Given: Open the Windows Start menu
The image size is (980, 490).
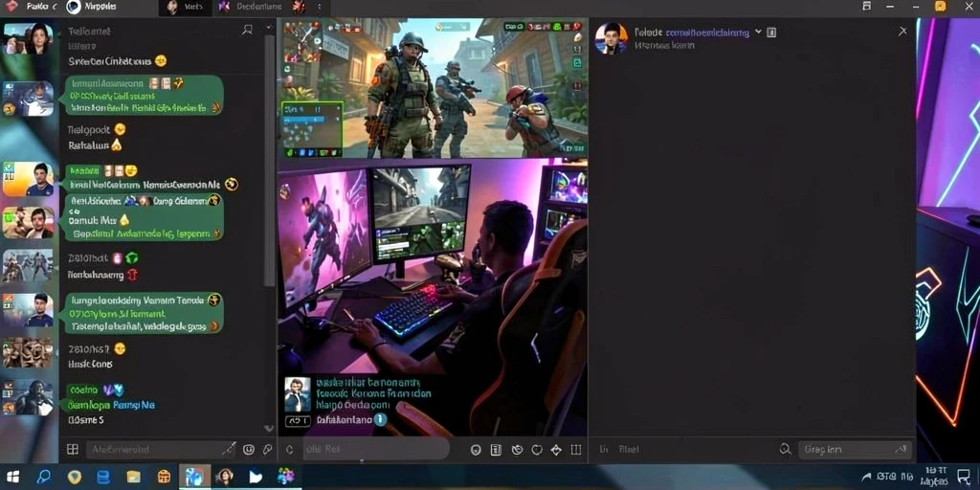Looking at the screenshot, I should tap(12, 477).
